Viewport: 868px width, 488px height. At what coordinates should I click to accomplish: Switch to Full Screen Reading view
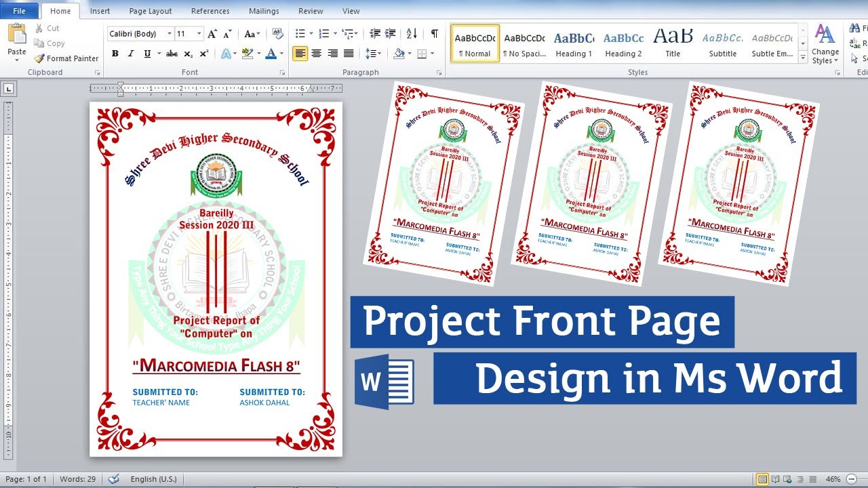(x=776, y=479)
